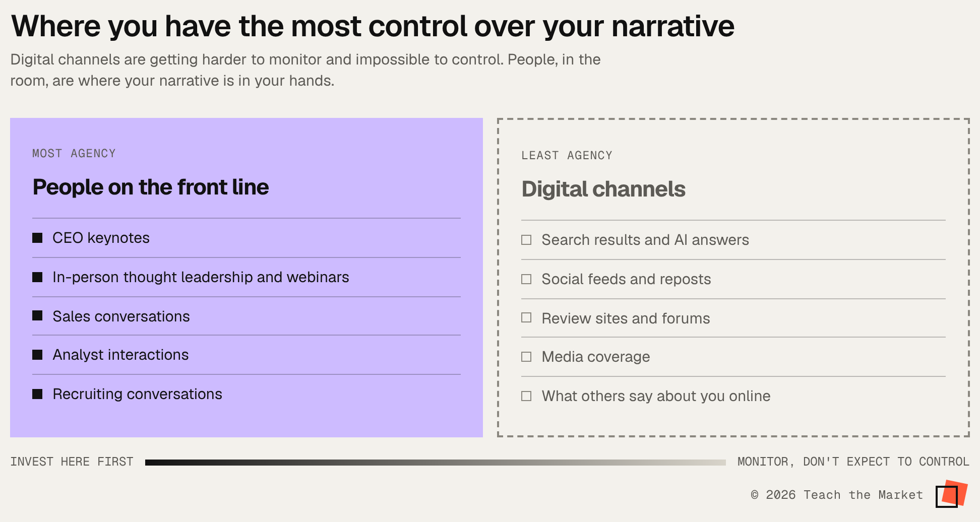Image resolution: width=980 pixels, height=522 pixels.
Task: Click the 'Digital channels' heading
Action: pyautogui.click(x=603, y=189)
